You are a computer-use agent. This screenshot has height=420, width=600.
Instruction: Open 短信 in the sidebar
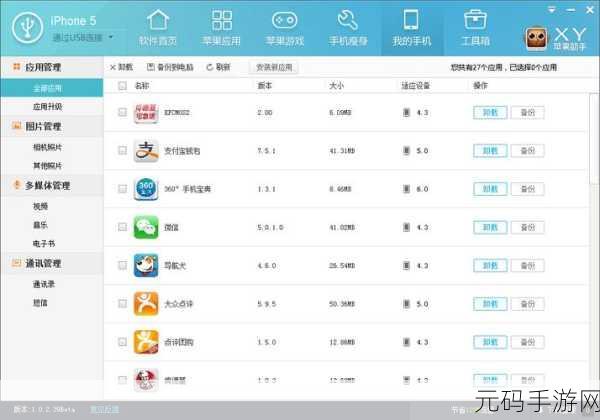[40, 303]
